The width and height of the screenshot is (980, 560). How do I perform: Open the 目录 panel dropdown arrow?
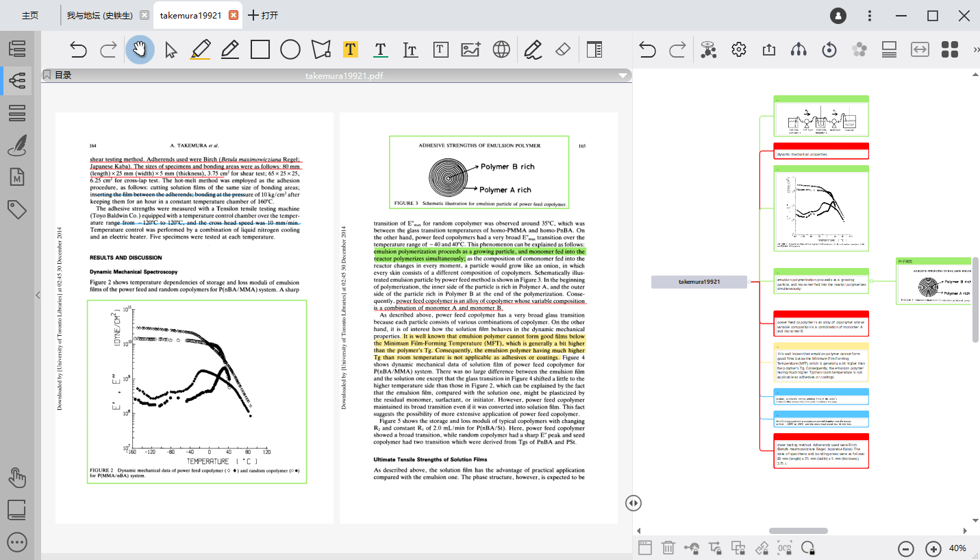click(623, 75)
